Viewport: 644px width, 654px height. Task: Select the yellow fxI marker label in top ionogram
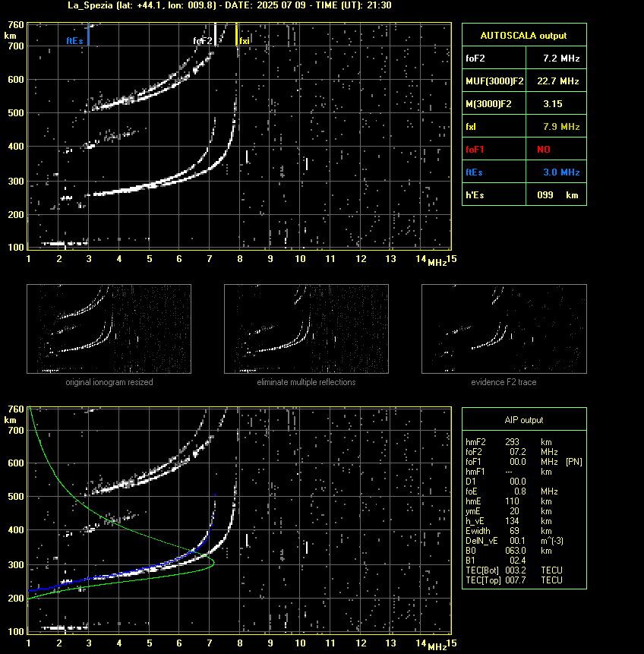point(245,41)
